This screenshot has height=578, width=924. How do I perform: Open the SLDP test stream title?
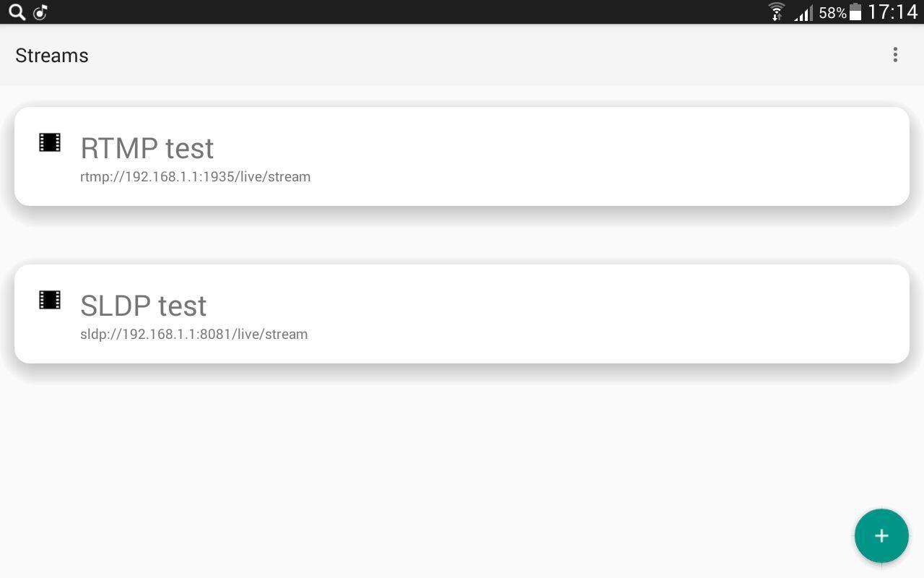[x=144, y=306]
